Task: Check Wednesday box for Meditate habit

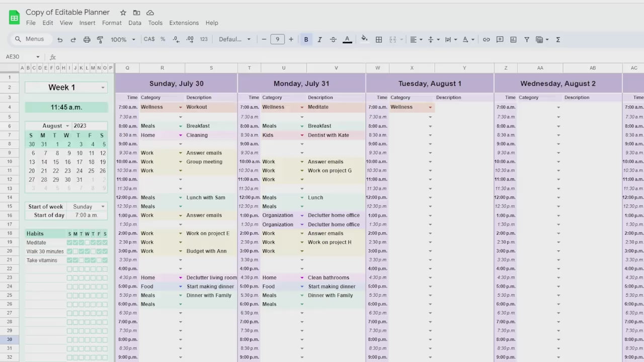Action: pos(87,243)
